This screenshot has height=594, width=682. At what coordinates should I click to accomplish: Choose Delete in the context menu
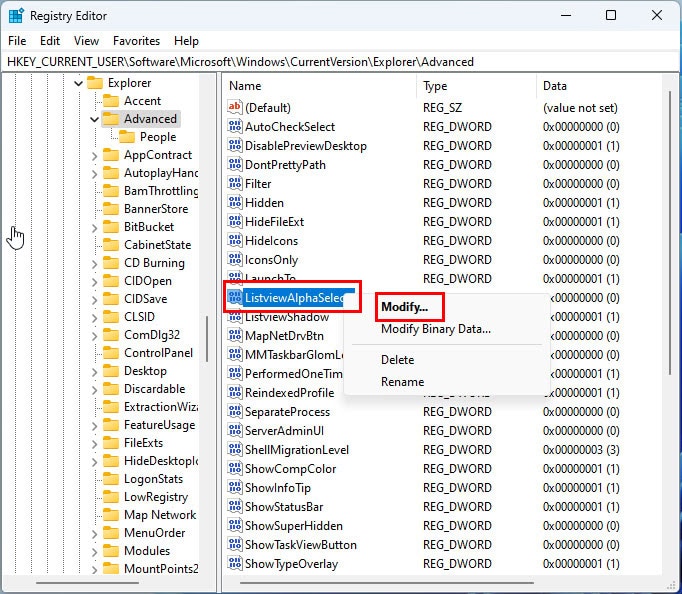coord(398,360)
